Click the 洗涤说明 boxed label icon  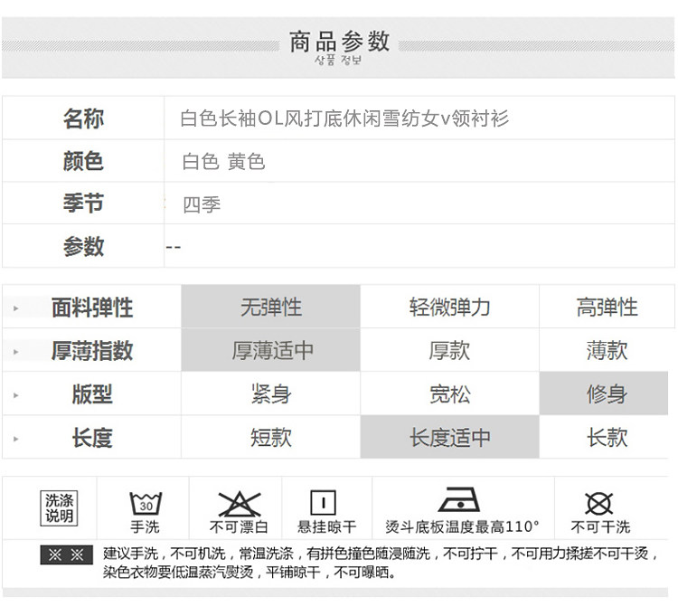tap(59, 508)
